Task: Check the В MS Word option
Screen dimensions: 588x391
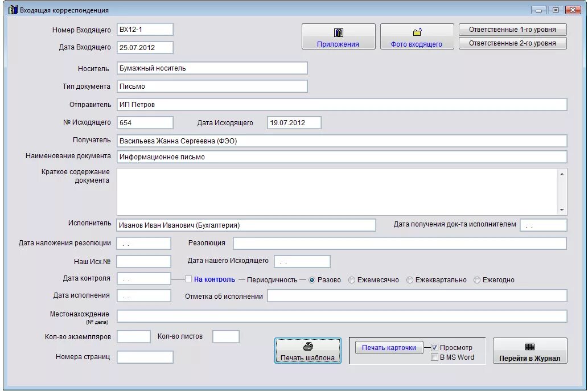Action: [434, 357]
